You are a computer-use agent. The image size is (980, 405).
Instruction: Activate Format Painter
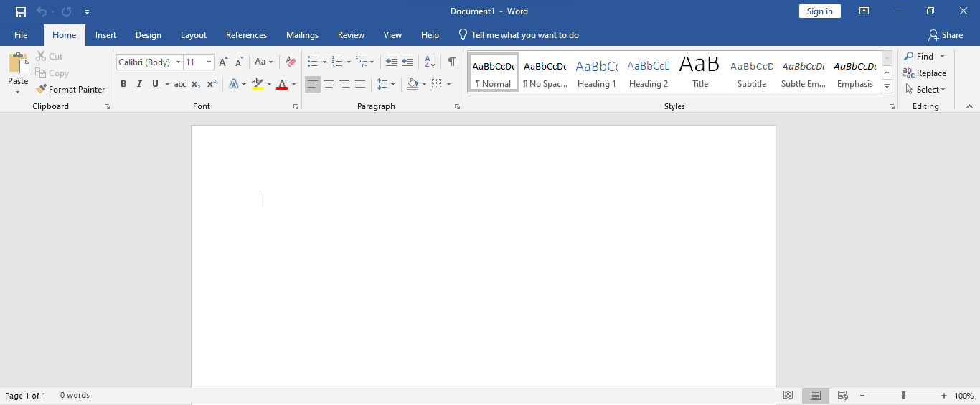point(70,90)
